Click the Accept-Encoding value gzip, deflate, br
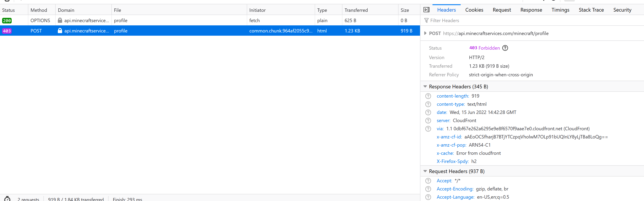 pyautogui.click(x=492, y=189)
